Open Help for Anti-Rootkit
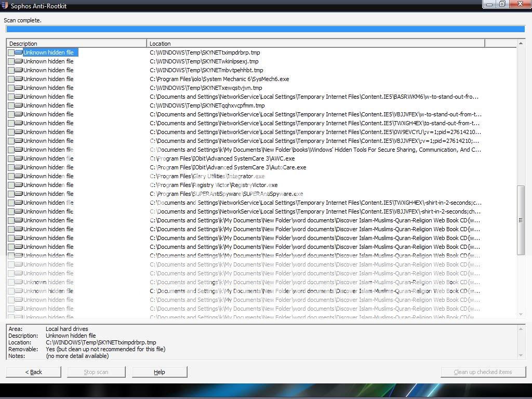Screen dimensions: 532x399 [x=159, y=372]
